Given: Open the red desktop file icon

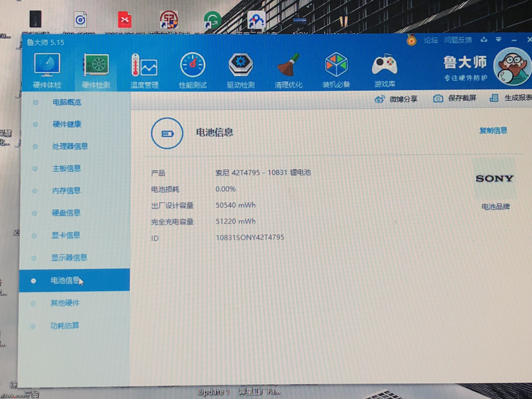Looking at the screenshot, I should pos(125,20).
